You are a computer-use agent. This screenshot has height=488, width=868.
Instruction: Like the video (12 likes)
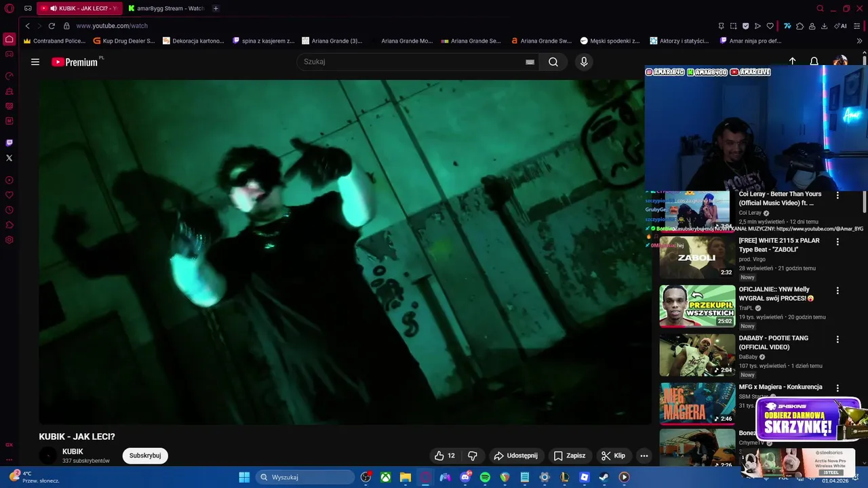(x=445, y=455)
